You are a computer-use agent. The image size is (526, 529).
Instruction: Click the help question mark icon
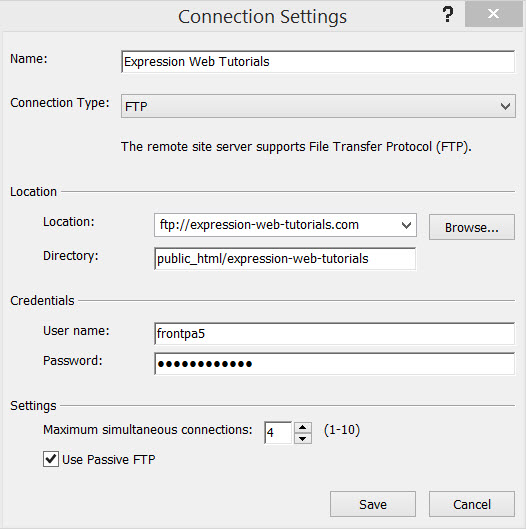tap(448, 15)
